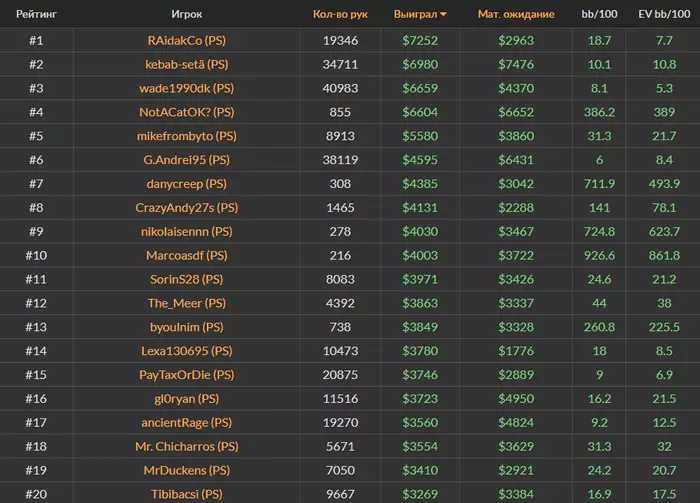Click the bb/100 column header
Screen dimensions: 700x503
(x=599, y=15)
